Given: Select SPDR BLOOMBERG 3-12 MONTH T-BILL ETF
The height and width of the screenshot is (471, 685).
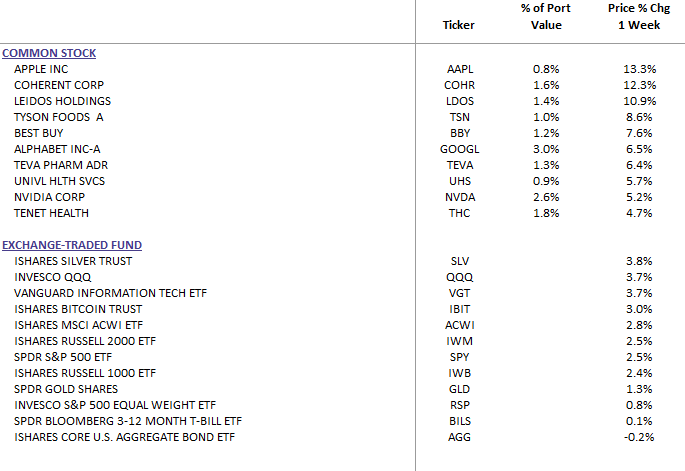Looking at the screenshot, I should point(128,421).
